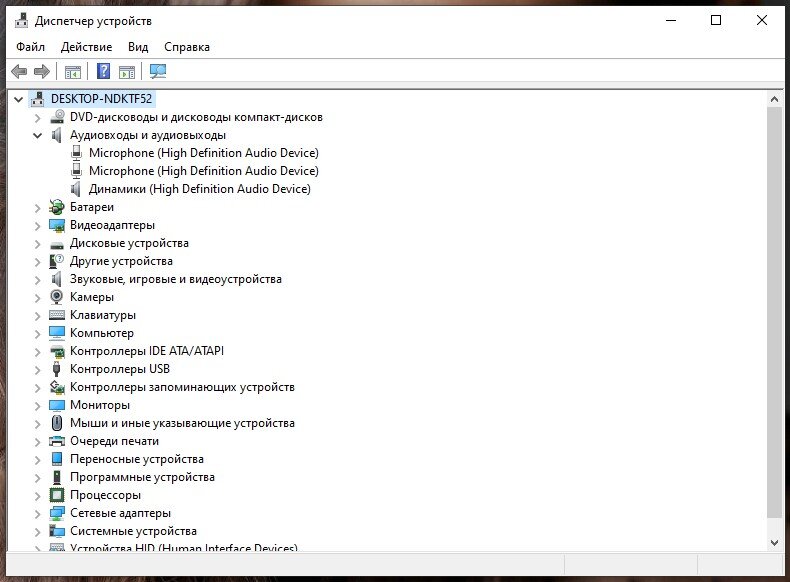The width and height of the screenshot is (790, 582).
Task: Click the scan for hardware changes icon
Action: click(158, 72)
